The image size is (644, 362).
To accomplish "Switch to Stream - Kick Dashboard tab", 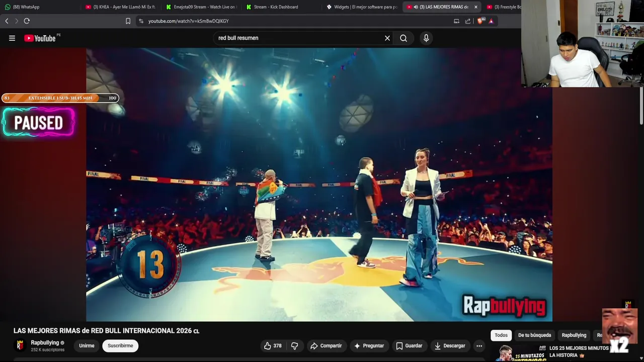I will click(x=282, y=7).
